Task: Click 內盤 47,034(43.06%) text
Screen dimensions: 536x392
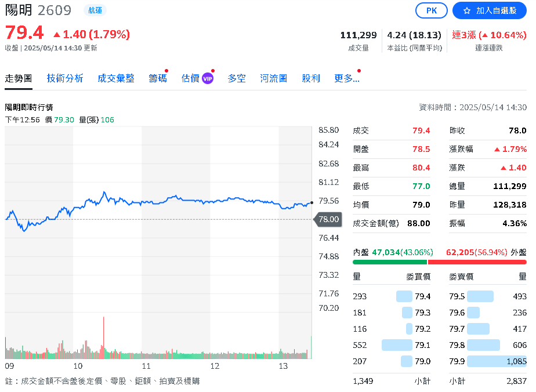Action: [393, 253]
